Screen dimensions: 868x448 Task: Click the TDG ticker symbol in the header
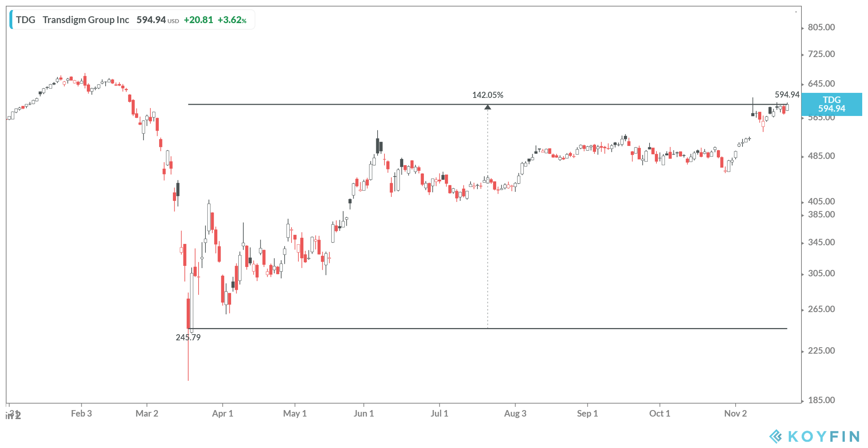click(25, 20)
